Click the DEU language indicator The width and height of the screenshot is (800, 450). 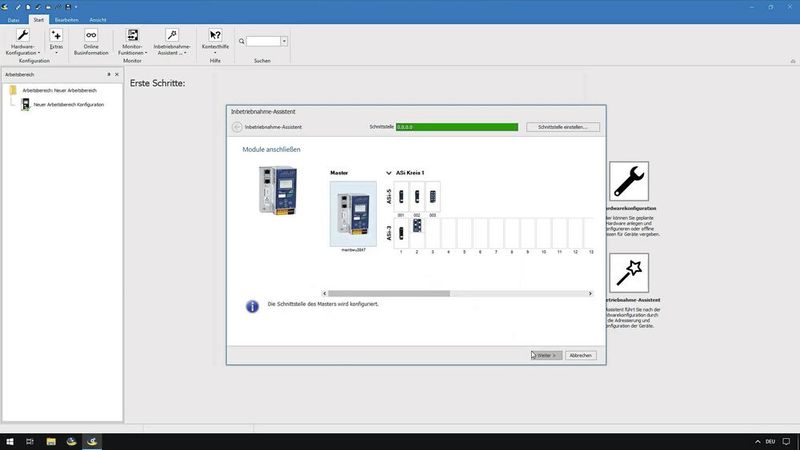770,441
